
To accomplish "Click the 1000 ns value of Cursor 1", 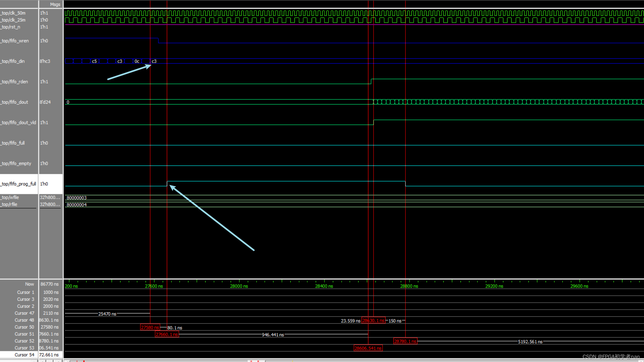I will (x=51, y=292).
